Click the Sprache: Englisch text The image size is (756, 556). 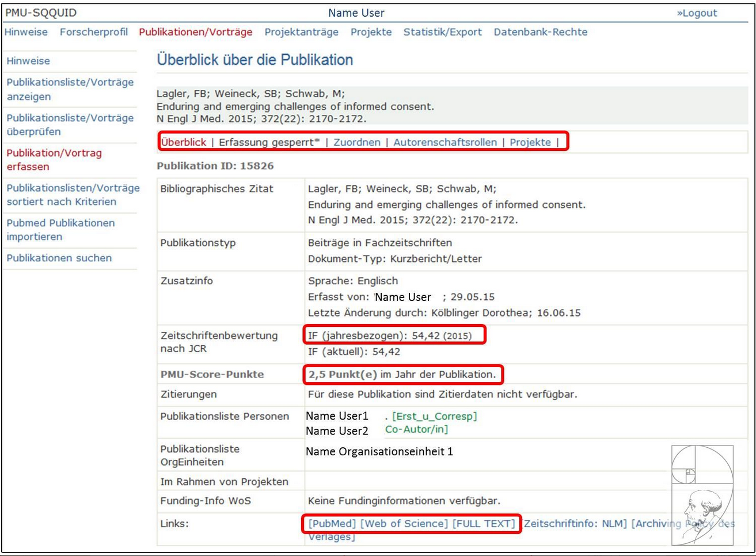(x=353, y=281)
